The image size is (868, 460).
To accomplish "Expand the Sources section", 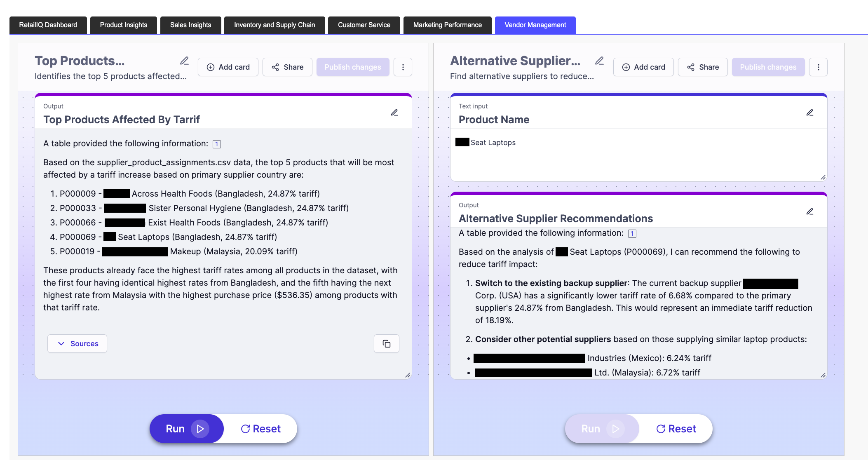I will click(x=77, y=344).
